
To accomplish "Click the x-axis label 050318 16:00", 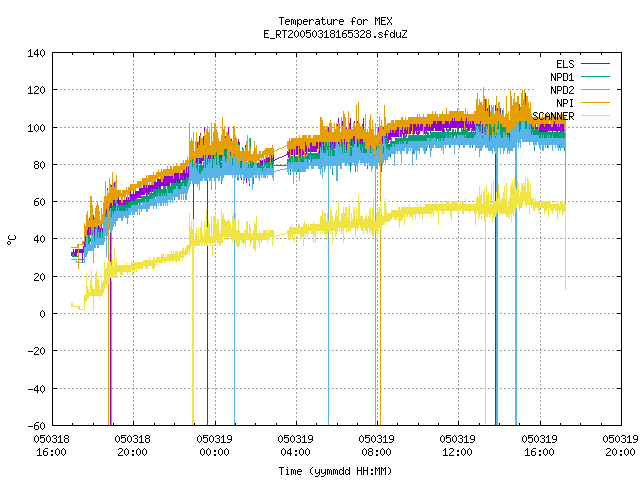I will point(51,446).
